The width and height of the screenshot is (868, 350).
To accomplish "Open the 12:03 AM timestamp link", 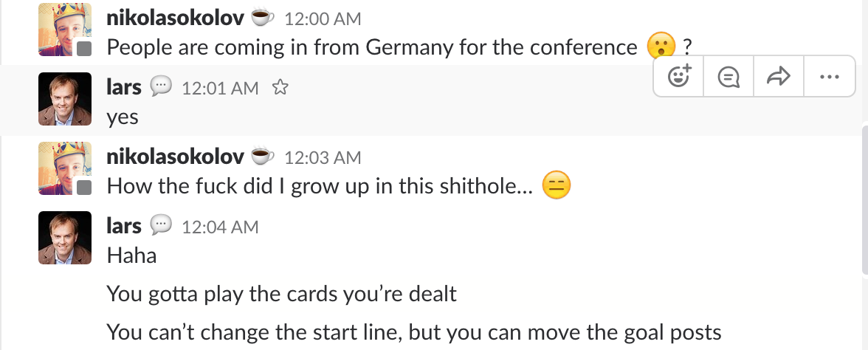I will tap(323, 157).
